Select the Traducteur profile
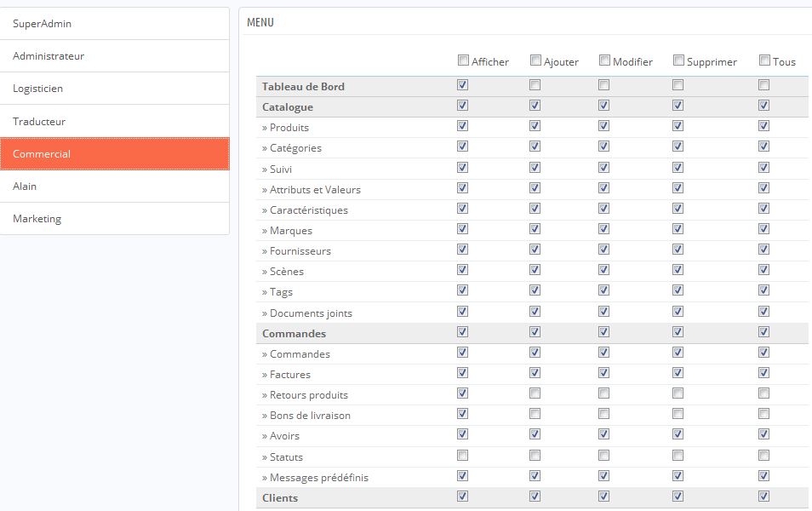This screenshot has width=812, height=511. 114,121
